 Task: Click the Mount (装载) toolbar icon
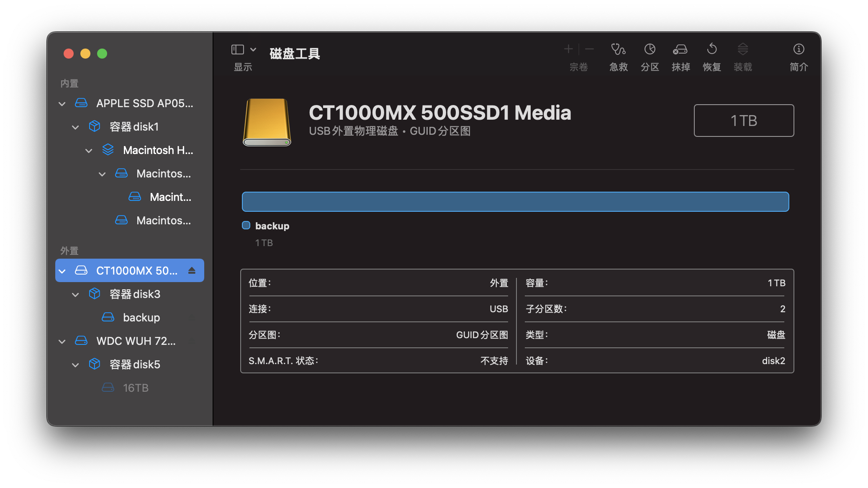(x=742, y=49)
